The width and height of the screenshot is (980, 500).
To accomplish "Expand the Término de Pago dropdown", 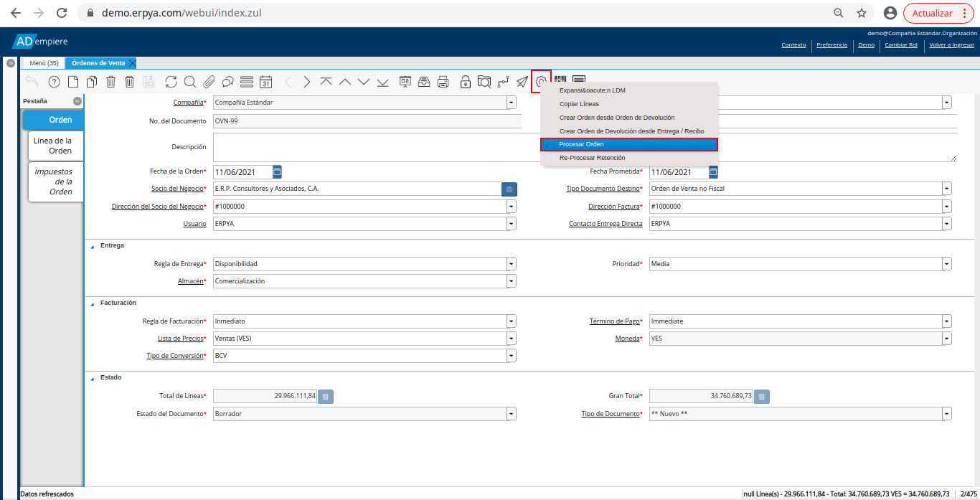I will (947, 321).
